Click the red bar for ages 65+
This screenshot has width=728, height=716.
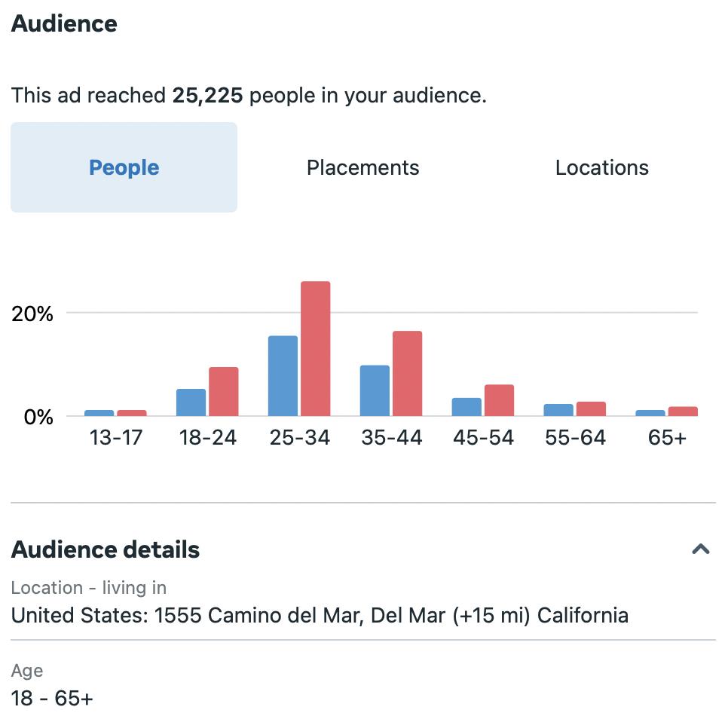683,412
